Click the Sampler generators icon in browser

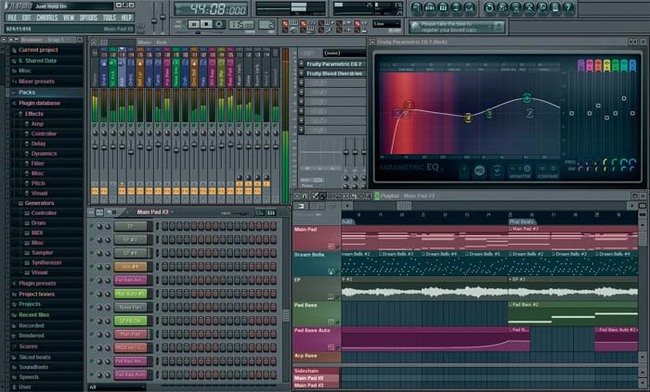tap(27, 253)
